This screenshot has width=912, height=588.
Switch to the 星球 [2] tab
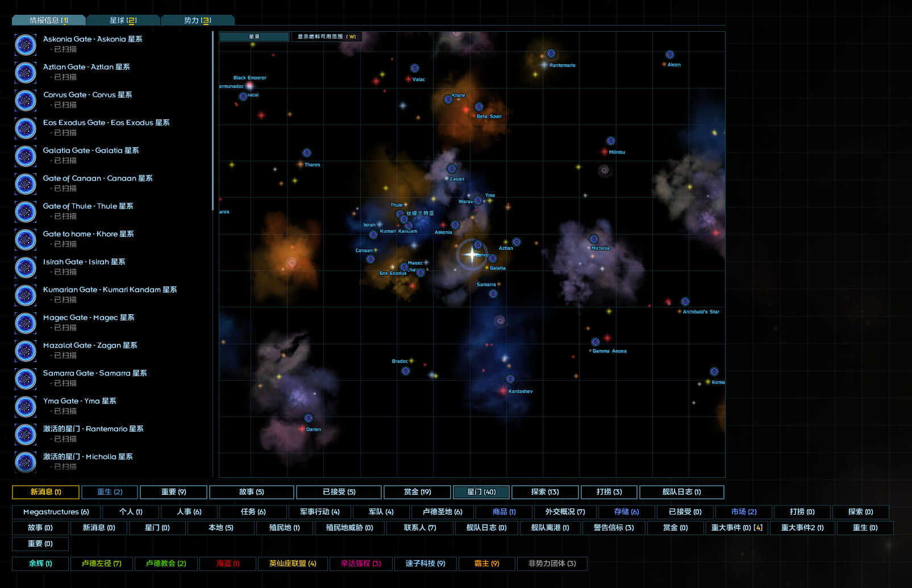123,20
